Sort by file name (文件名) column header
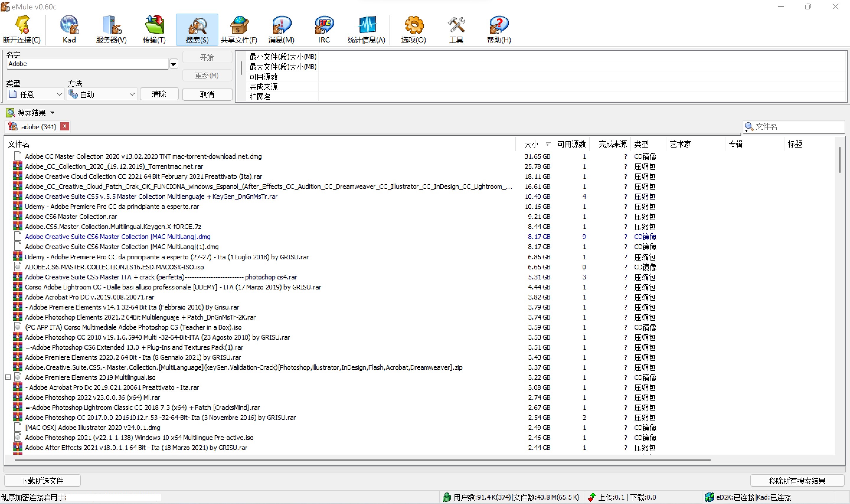The width and height of the screenshot is (850, 504). (260, 144)
